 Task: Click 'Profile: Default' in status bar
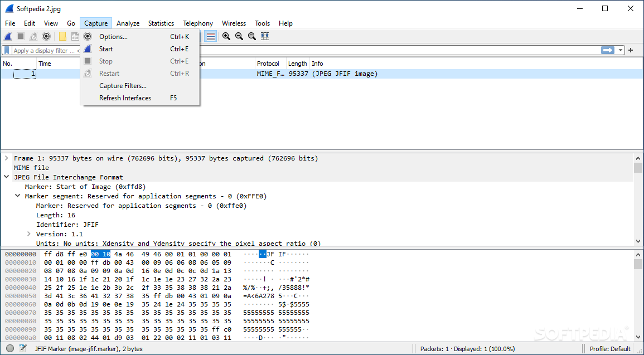click(610, 349)
